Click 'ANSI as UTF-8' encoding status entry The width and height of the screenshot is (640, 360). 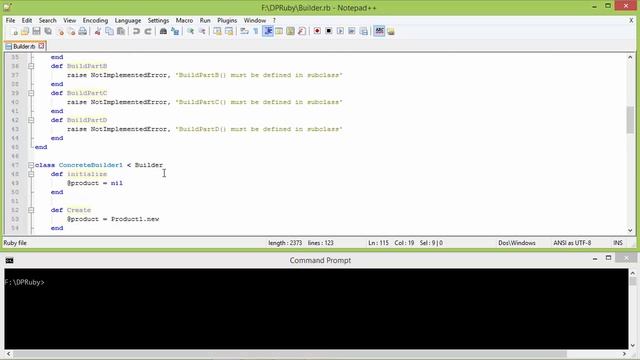(572, 243)
